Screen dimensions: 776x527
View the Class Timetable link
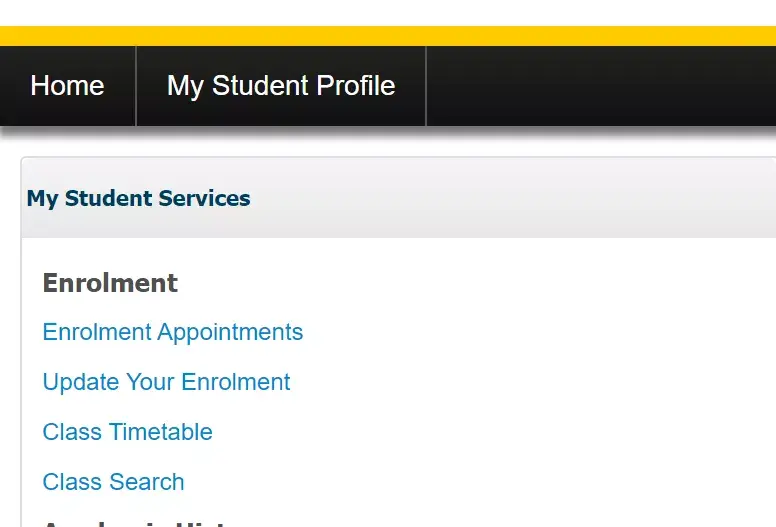(127, 432)
